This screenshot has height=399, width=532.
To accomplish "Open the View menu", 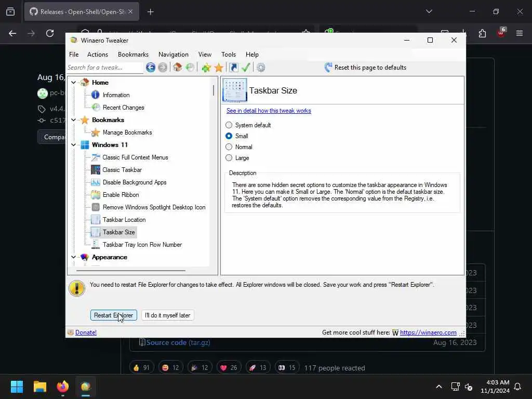I will point(205,55).
